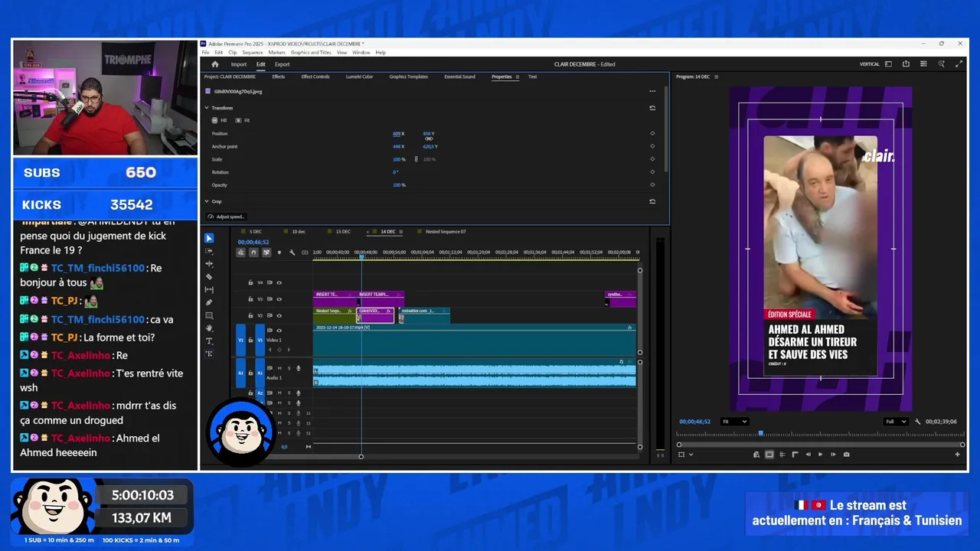Screen dimensions: 980x551
Task: Solo audio track A1
Action: (289, 368)
